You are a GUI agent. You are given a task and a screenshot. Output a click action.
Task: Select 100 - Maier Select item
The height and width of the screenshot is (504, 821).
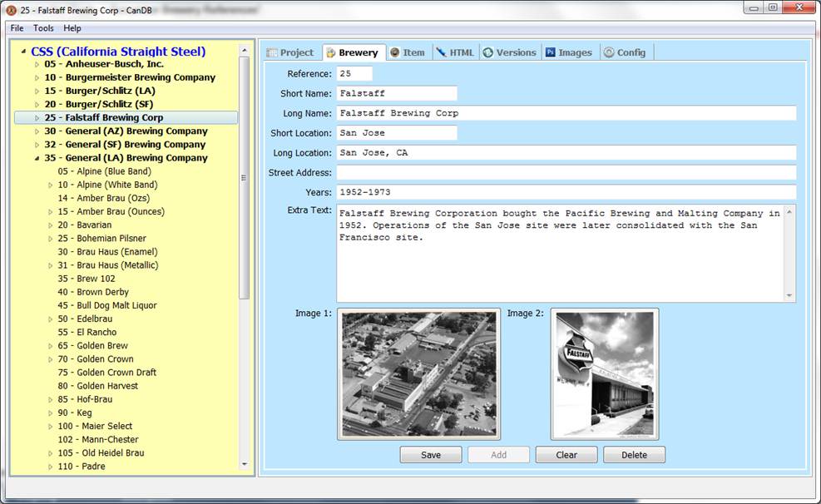(95, 427)
